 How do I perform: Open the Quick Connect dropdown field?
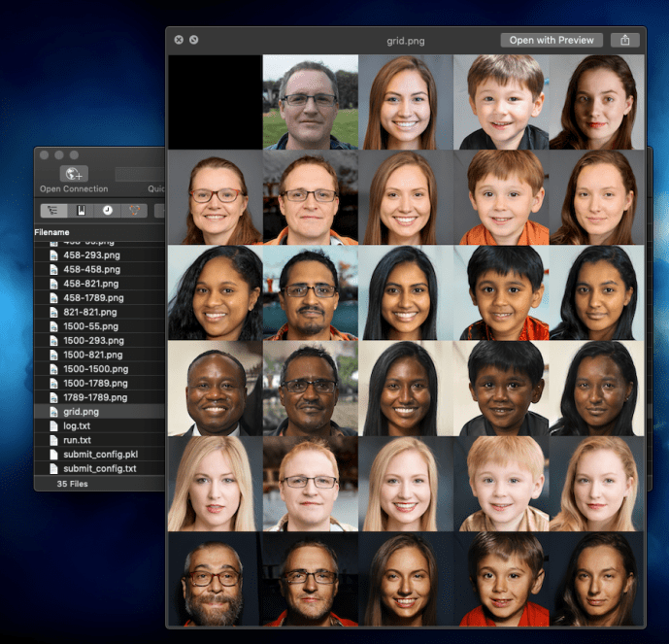click(x=139, y=174)
